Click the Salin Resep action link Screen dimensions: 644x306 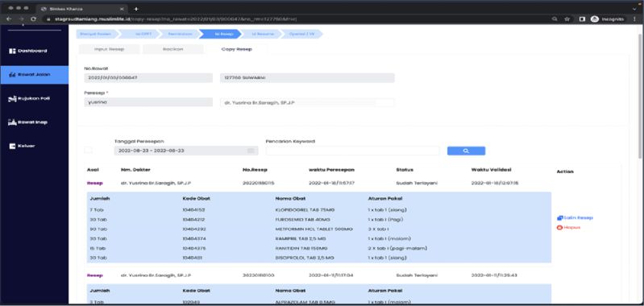click(575, 217)
